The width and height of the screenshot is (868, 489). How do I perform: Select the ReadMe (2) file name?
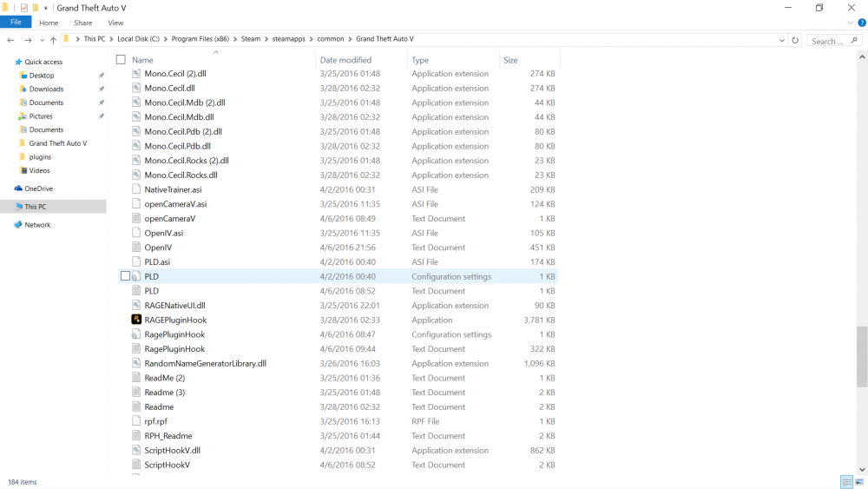164,378
